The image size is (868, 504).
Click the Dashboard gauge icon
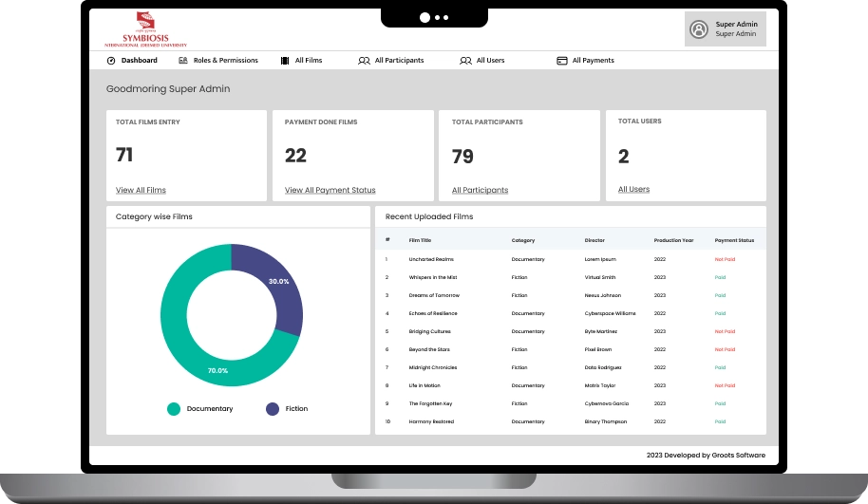111,61
